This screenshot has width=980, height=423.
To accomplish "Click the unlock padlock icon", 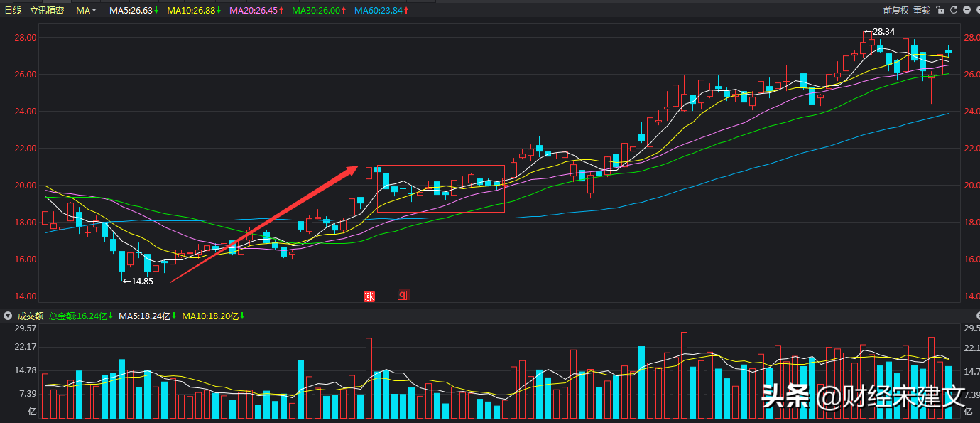I will pos(940,10).
